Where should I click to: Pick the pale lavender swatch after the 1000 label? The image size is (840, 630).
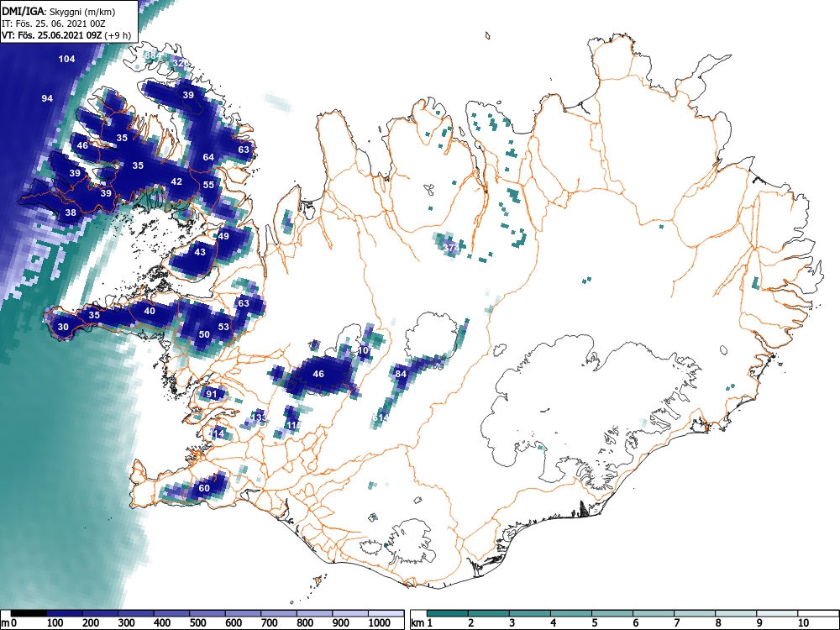coord(386,613)
